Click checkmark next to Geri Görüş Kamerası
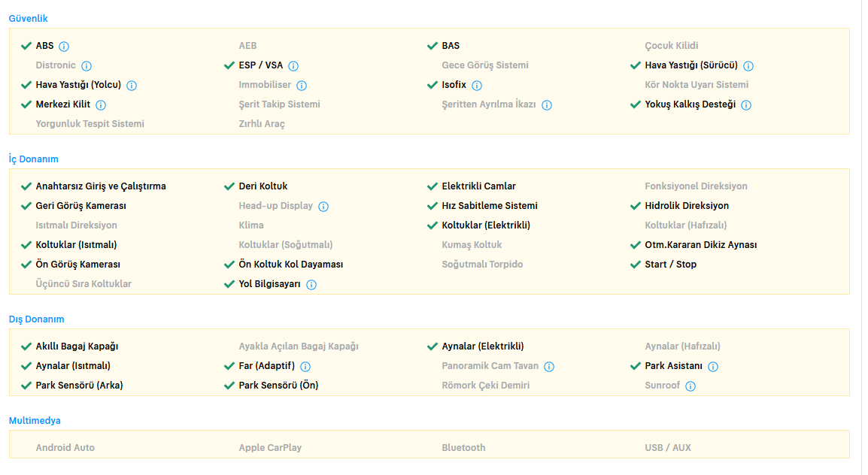Screen dimensions: 868x475 click(26, 206)
